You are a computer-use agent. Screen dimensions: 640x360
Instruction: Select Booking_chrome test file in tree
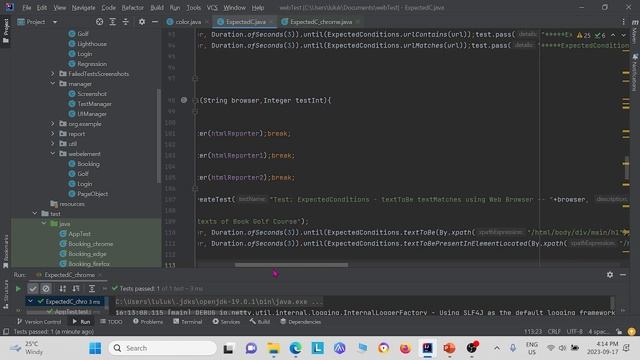pyautogui.click(x=91, y=244)
